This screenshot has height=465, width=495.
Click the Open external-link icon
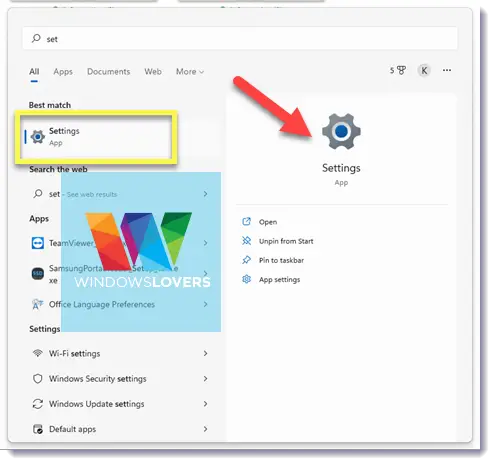click(246, 221)
